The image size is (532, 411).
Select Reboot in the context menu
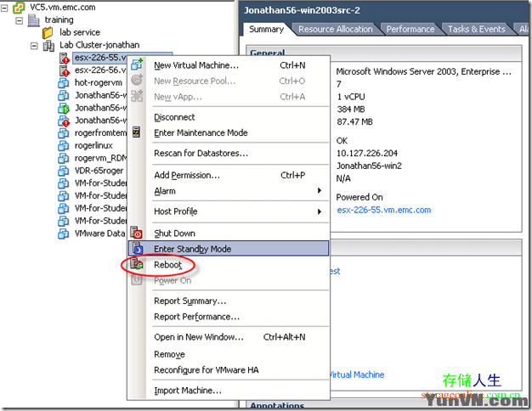[x=229, y=264]
